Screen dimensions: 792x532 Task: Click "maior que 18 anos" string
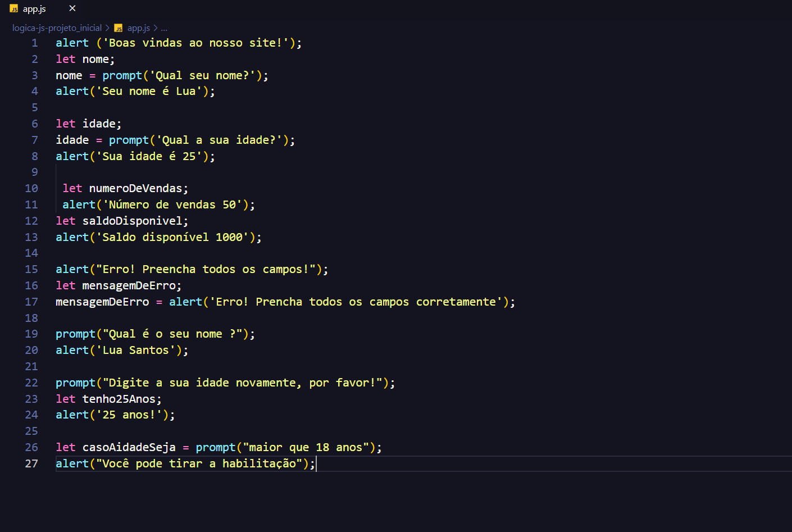coord(306,447)
